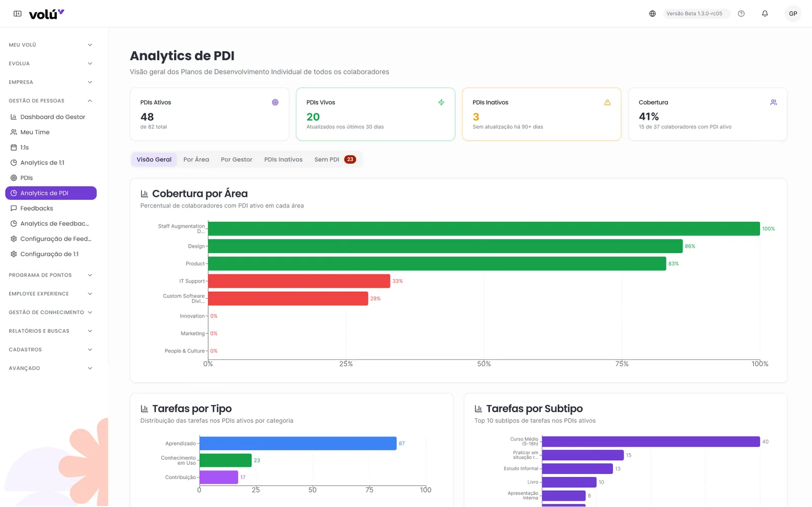Click the chart icon beside Tarefas por Tipo
The image size is (812, 507).
pyautogui.click(x=144, y=409)
